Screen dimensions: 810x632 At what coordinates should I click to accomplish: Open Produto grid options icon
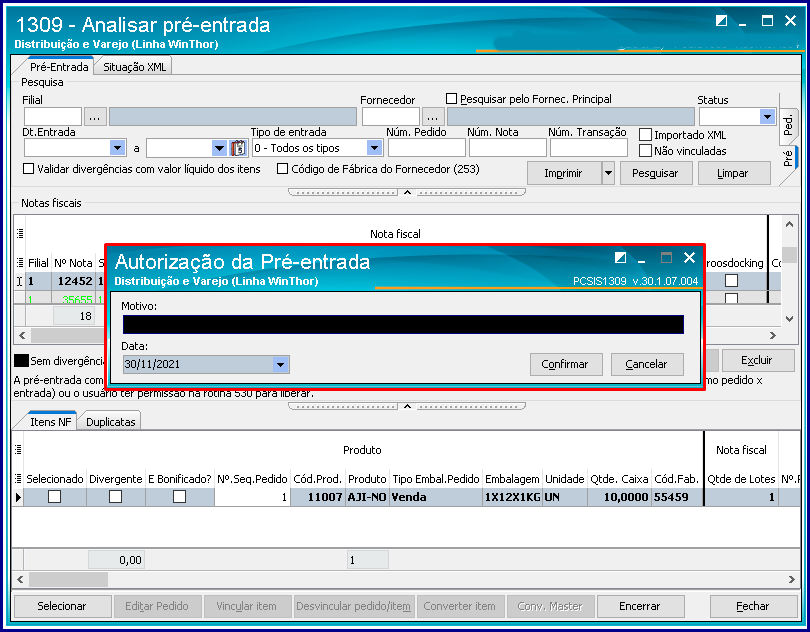tap(19, 449)
